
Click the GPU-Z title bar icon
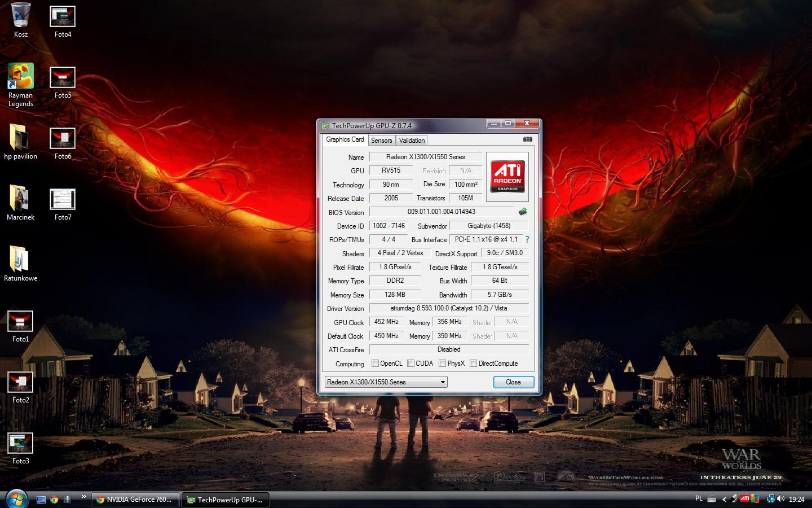click(x=325, y=126)
